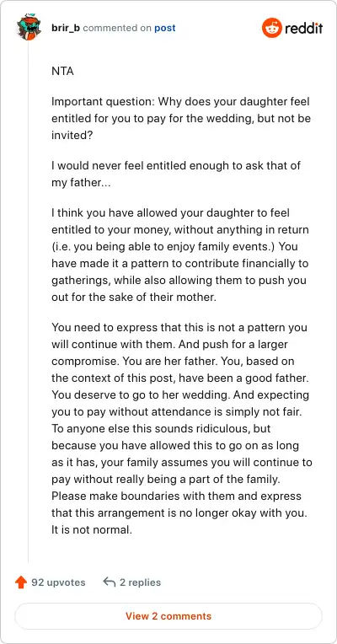Viewport: 337px width, 644px height.
Task: Open the brir_b username link
Action: (x=66, y=28)
